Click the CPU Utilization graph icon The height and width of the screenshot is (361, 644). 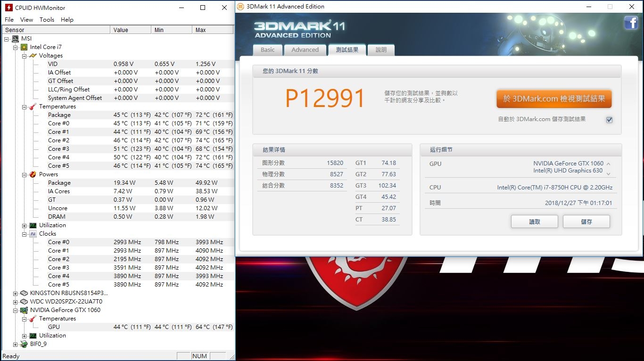33,225
